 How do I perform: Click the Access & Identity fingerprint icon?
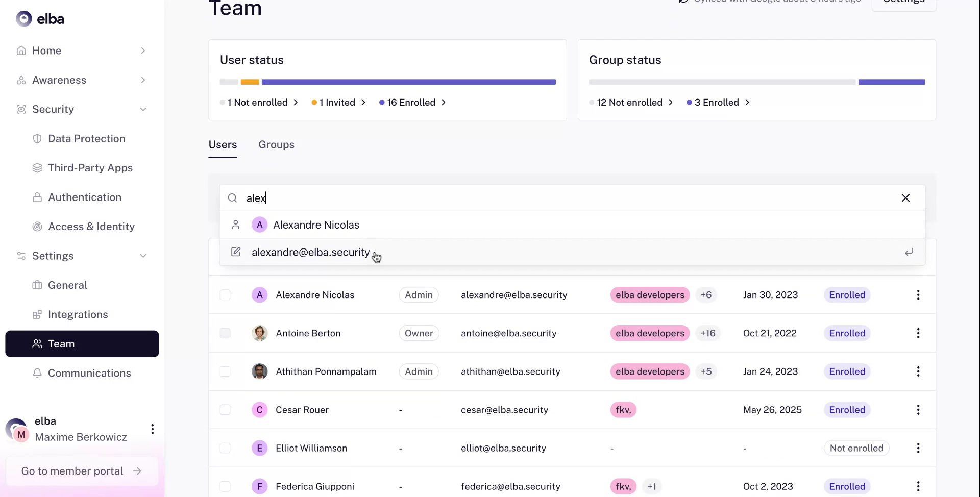(x=37, y=227)
